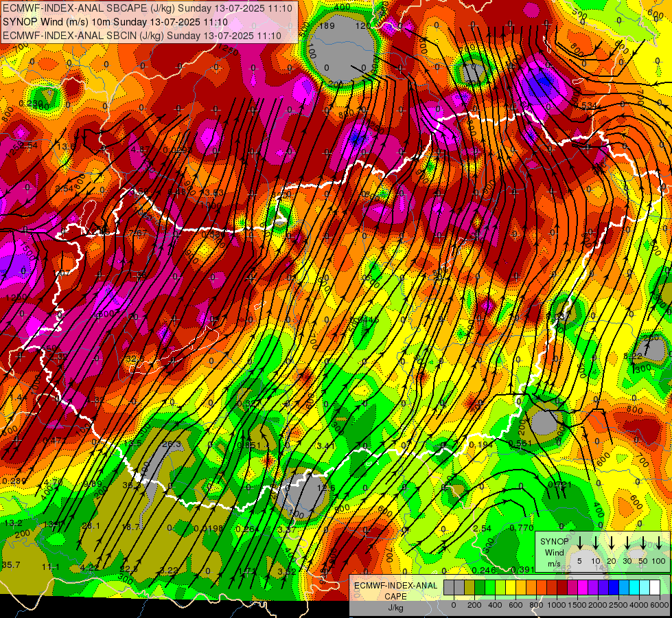Click the 6000 tick label on CAPE scale

pos(660,605)
